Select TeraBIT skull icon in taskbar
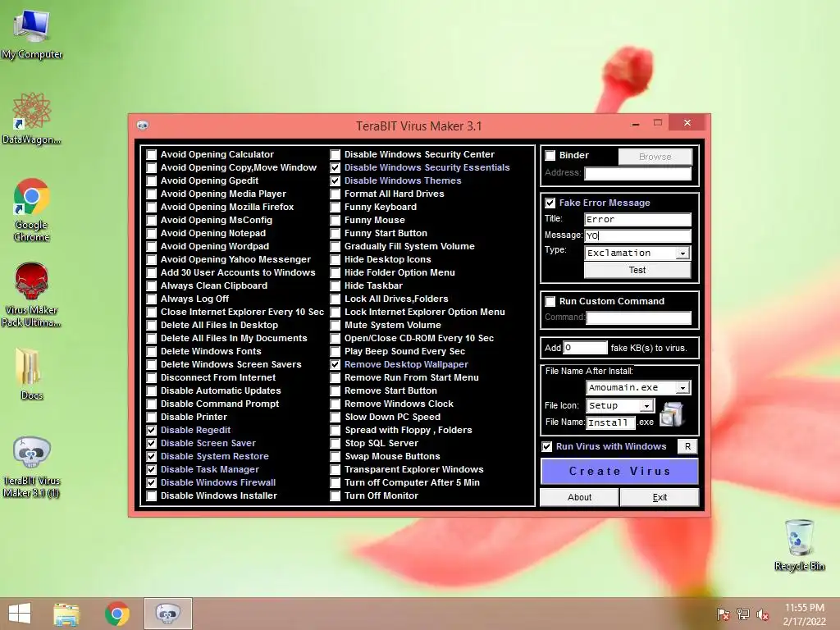This screenshot has height=630, width=840. 167,614
